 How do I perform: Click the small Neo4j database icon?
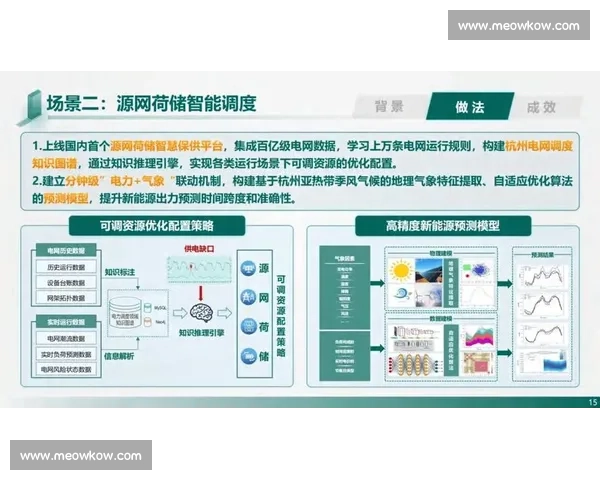(x=148, y=322)
